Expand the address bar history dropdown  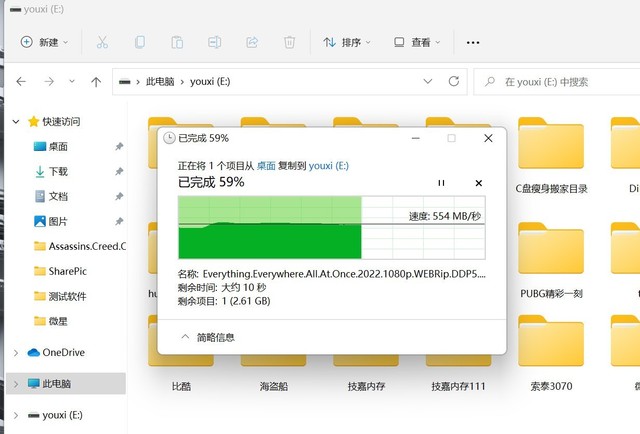click(427, 81)
